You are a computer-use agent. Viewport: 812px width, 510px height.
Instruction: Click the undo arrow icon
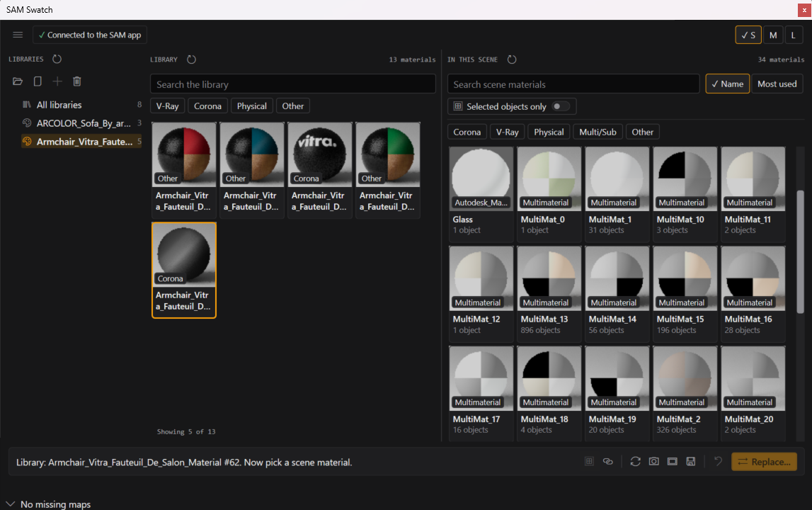point(718,461)
